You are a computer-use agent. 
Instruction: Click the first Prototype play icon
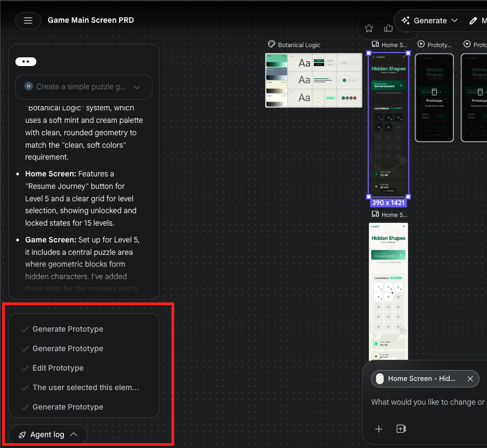point(421,45)
